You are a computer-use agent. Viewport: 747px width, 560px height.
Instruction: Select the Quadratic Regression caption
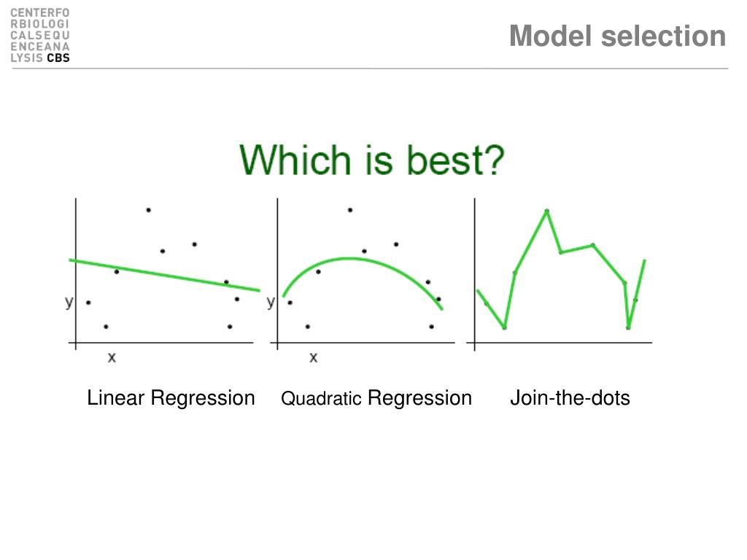point(376,398)
